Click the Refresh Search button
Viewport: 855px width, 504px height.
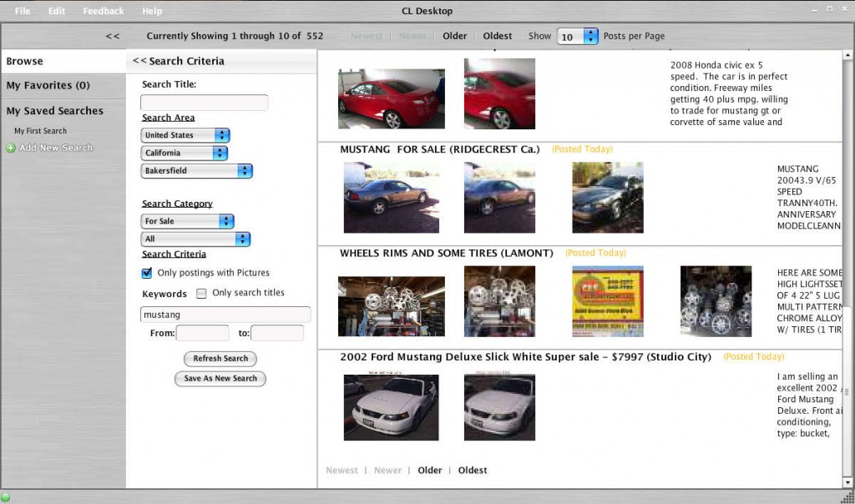[x=220, y=359]
